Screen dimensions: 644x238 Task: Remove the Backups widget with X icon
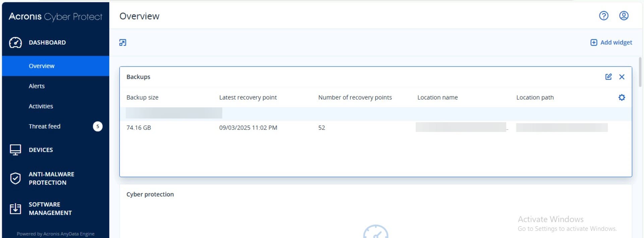622,77
